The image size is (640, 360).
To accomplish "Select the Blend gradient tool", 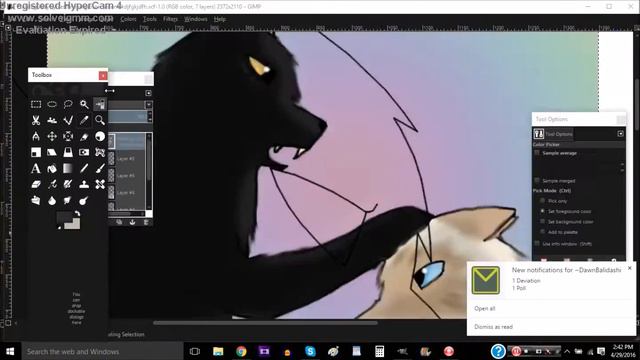I will [68, 168].
